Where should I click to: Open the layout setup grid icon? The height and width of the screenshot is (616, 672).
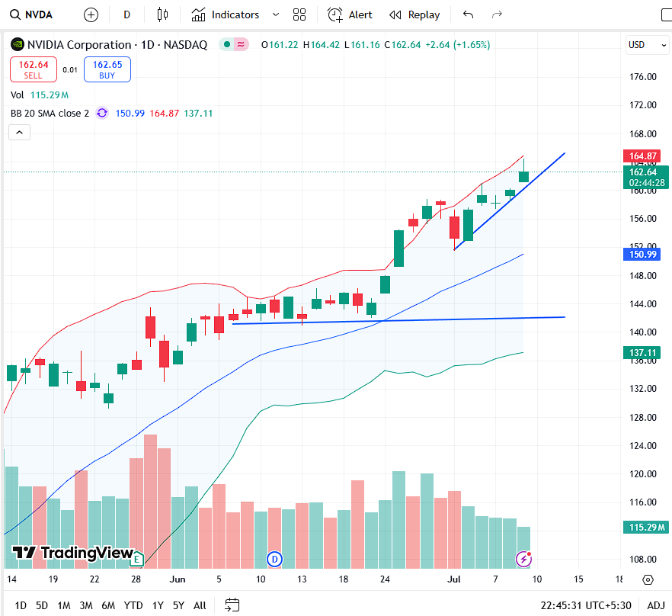(299, 14)
